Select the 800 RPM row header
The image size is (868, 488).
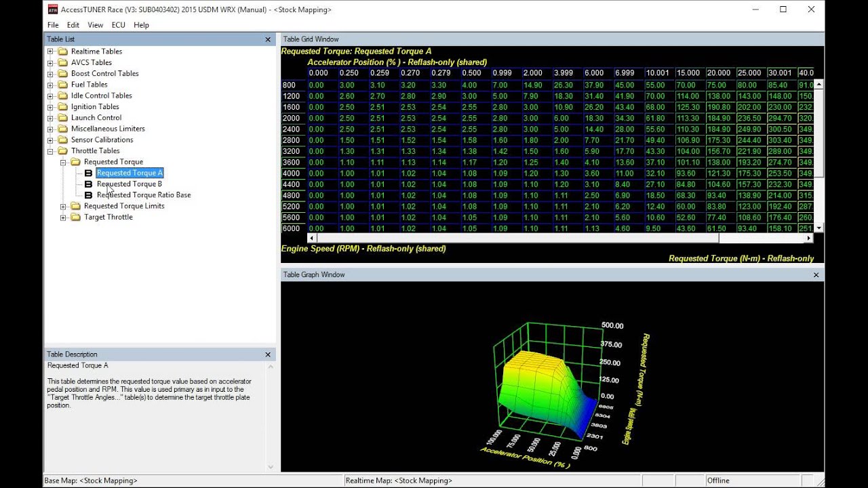point(294,85)
